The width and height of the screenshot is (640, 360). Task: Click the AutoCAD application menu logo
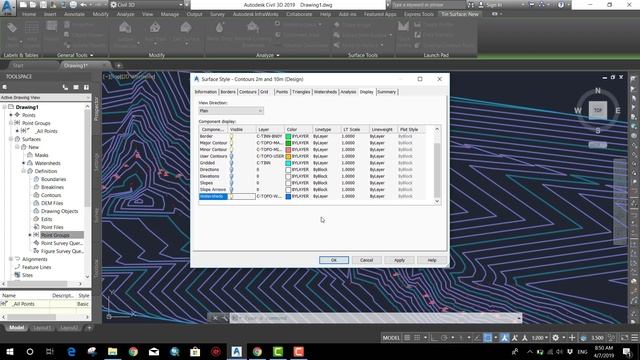(8, 7)
